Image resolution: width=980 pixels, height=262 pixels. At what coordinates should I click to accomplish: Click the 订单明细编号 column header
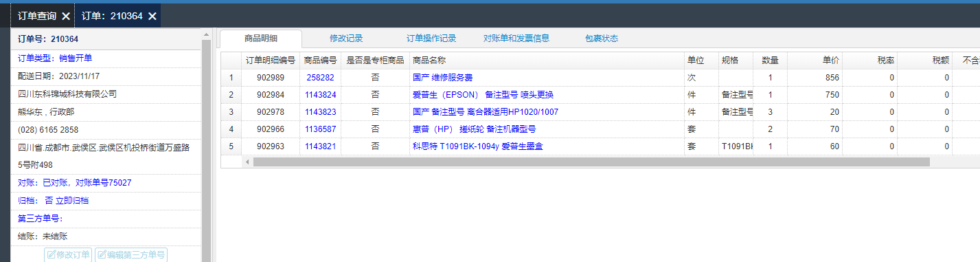(271, 61)
